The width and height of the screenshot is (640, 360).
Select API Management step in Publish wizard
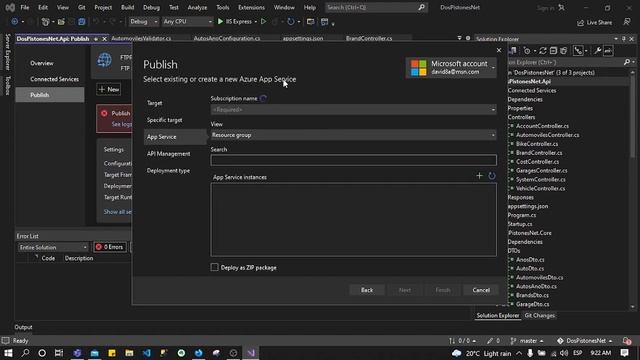pyautogui.click(x=169, y=153)
